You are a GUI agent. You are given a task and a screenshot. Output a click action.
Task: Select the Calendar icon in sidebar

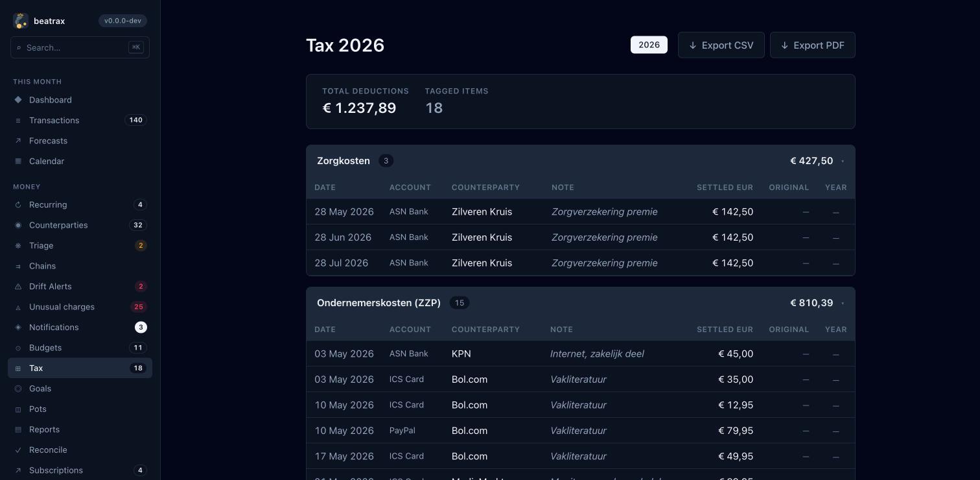click(18, 161)
